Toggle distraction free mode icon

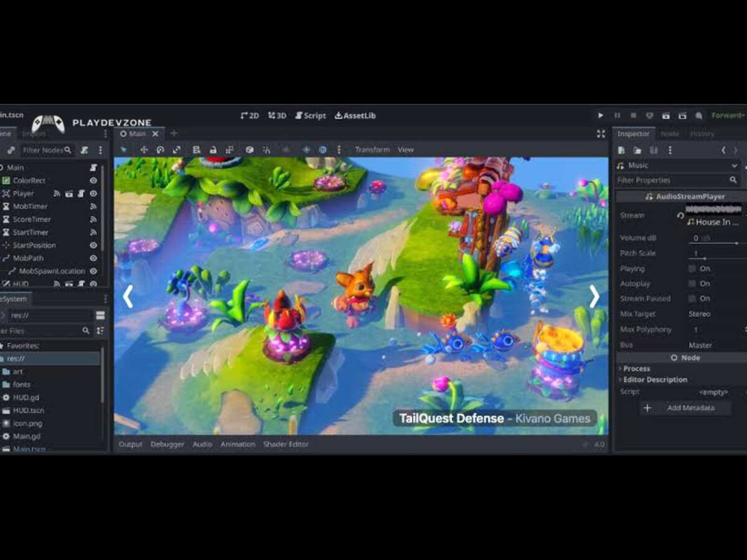tap(601, 134)
